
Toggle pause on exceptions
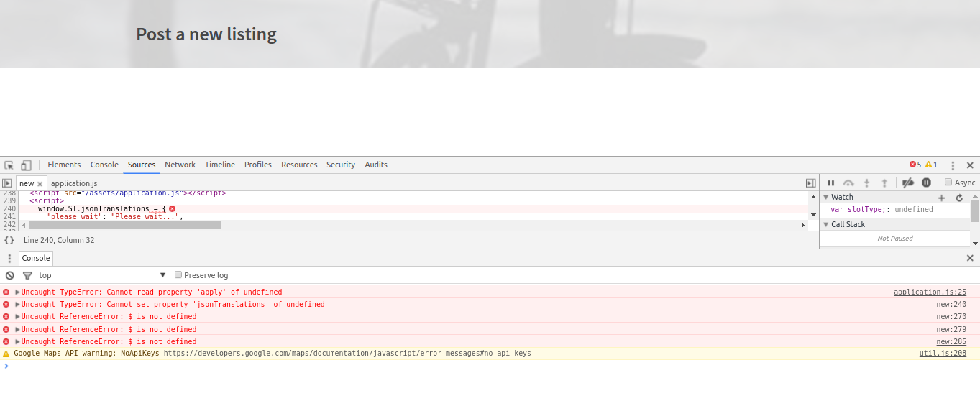pyautogui.click(x=926, y=183)
